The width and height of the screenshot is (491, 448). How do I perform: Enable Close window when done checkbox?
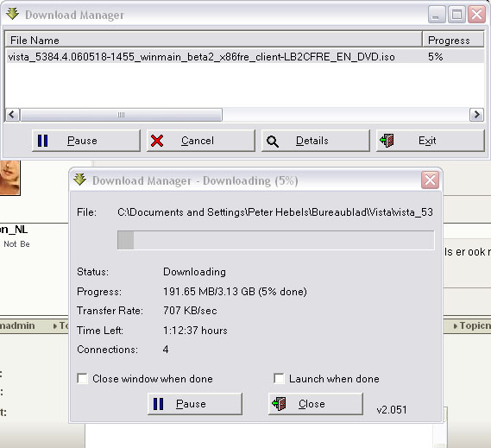(83, 378)
